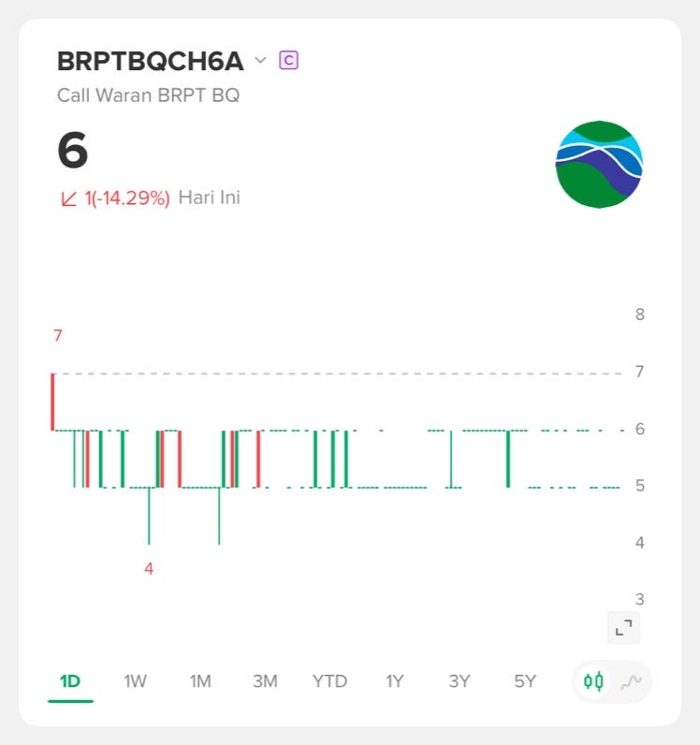Click the -14.29% daily change text
700x745 pixels.
[131, 198]
